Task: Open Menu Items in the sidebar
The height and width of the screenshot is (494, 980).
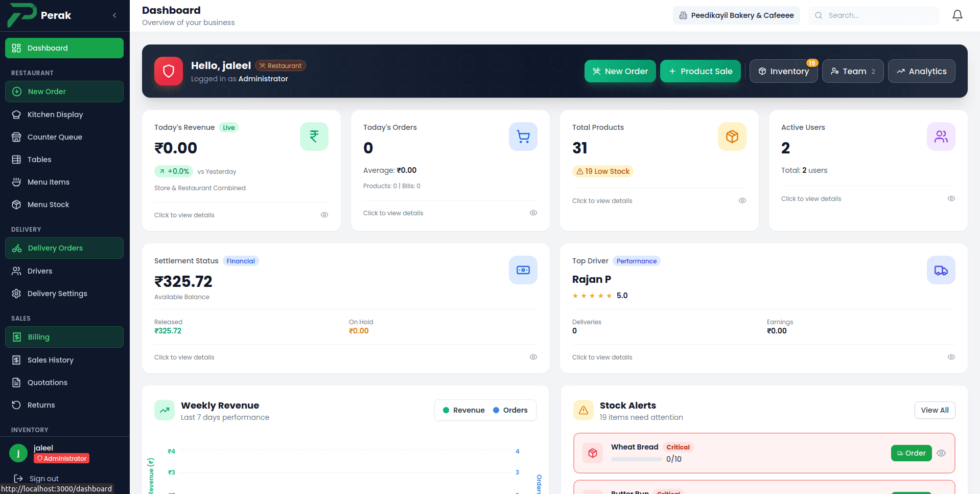Action: [x=64, y=182]
